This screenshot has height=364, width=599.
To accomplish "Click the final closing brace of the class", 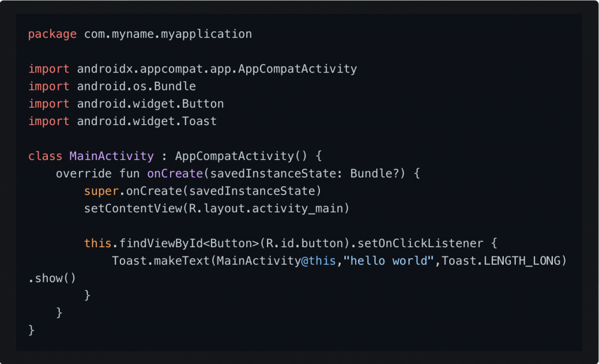I will (31, 330).
